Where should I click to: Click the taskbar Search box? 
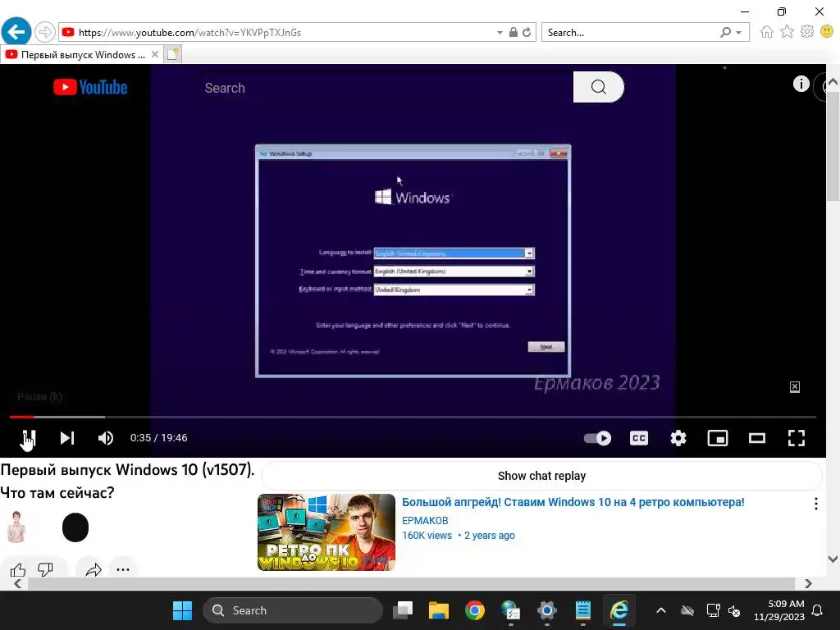pyautogui.click(x=293, y=610)
